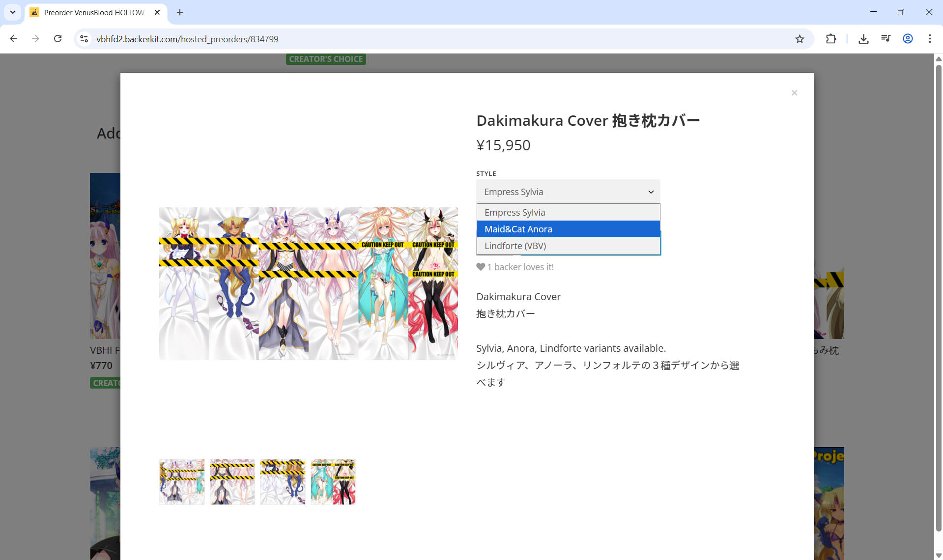
Task: Choose Lindforte (VBV) from style list
Action: point(568,246)
